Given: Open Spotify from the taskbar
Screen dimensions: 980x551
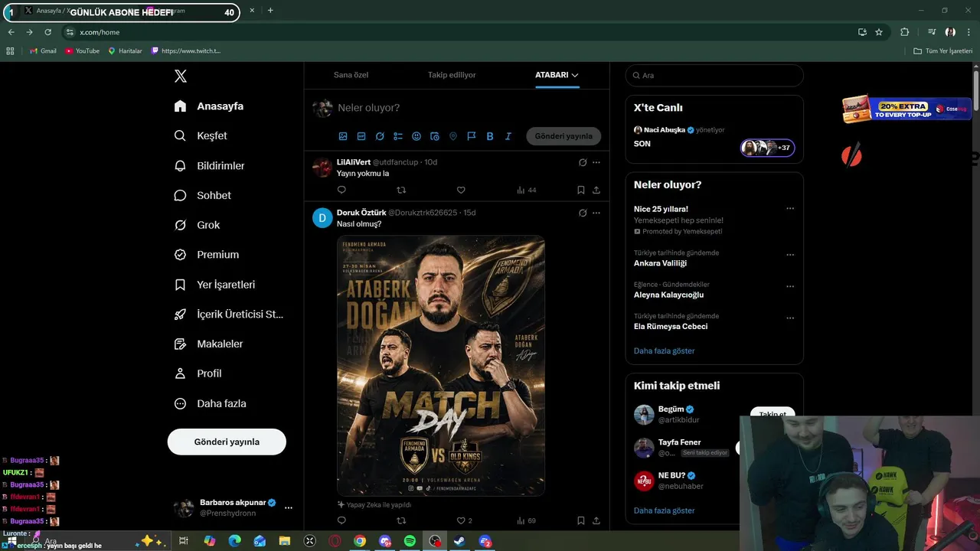Looking at the screenshot, I should coord(410,541).
